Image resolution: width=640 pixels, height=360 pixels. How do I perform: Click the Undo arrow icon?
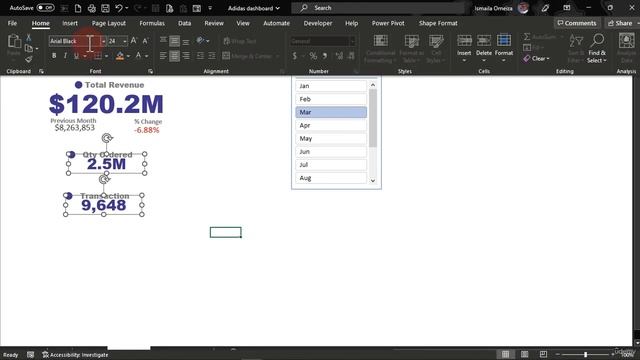[119, 8]
